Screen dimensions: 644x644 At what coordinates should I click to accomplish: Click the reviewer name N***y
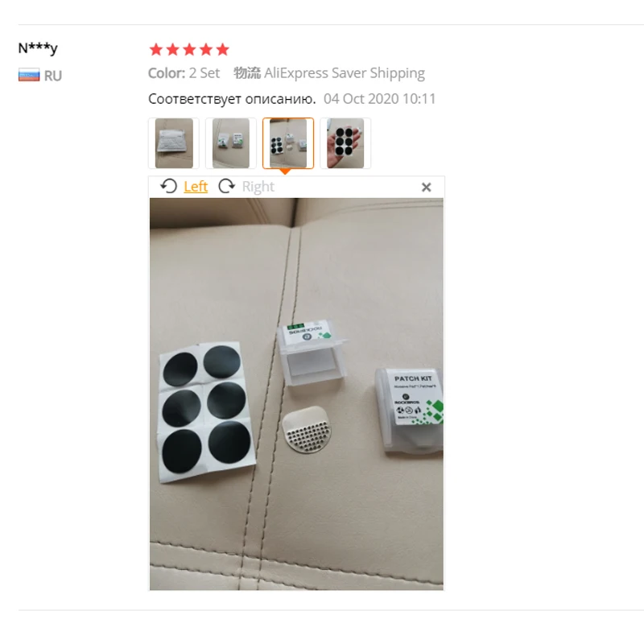tap(38, 48)
